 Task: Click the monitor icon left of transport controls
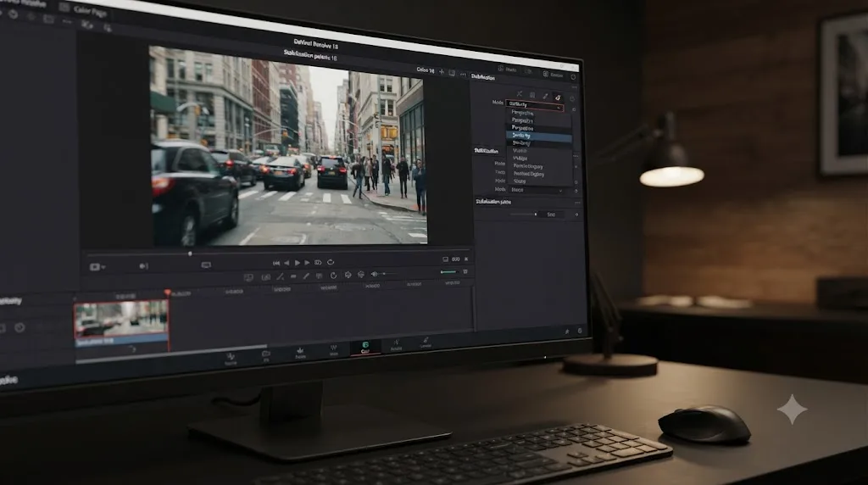(206, 265)
